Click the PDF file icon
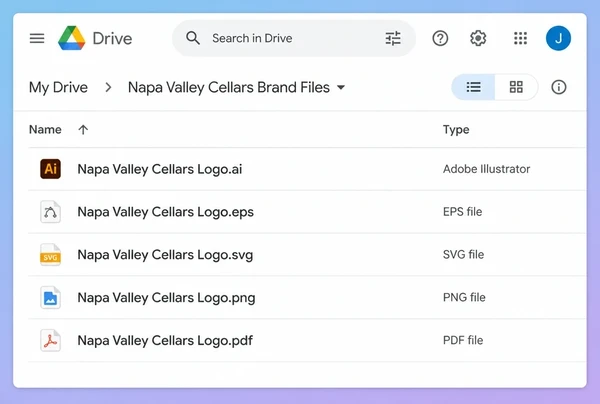 tap(51, 340)
